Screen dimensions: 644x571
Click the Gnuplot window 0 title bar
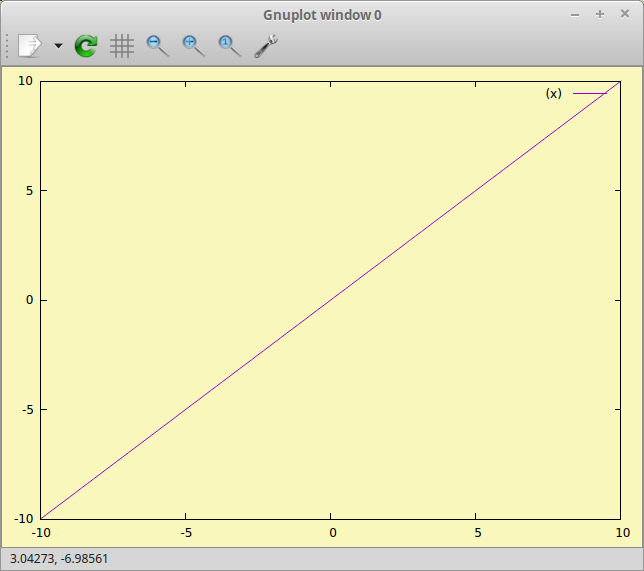tap(321, 15)
